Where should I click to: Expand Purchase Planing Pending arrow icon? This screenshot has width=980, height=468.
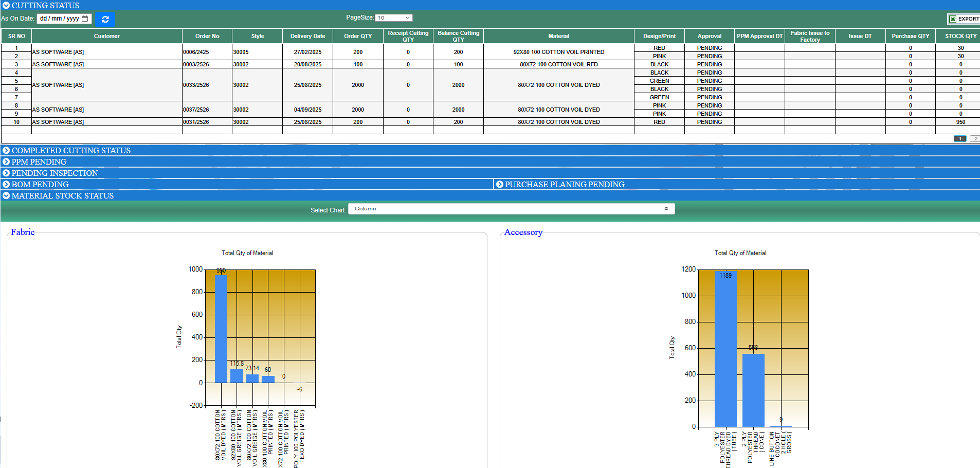pos(499,184)
